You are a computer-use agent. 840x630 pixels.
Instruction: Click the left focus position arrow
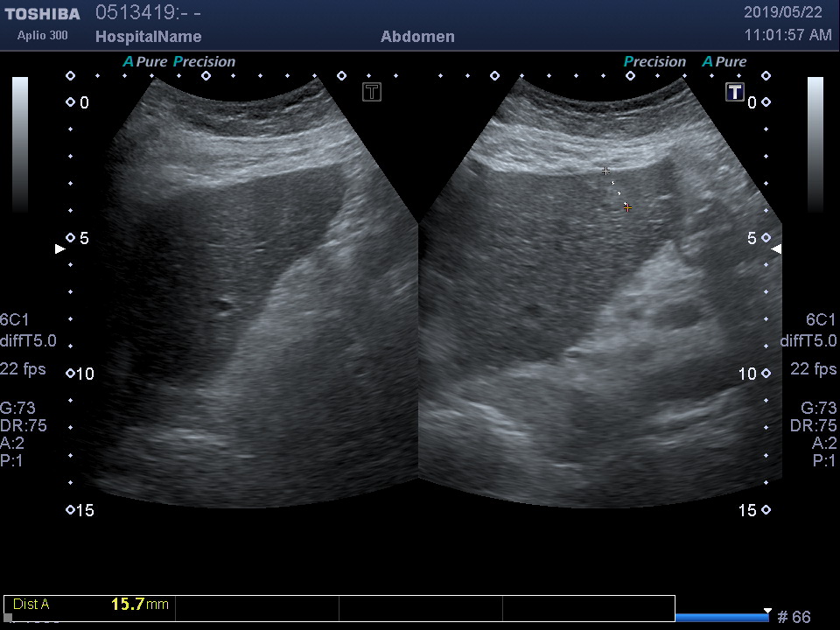pyautogui.click(x=59, y=249)
